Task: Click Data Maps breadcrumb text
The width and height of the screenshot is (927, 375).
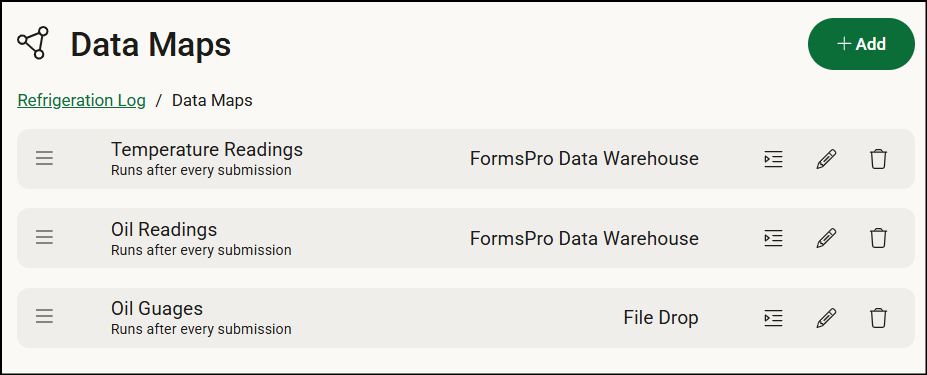Action: click(x=212, y=101)
